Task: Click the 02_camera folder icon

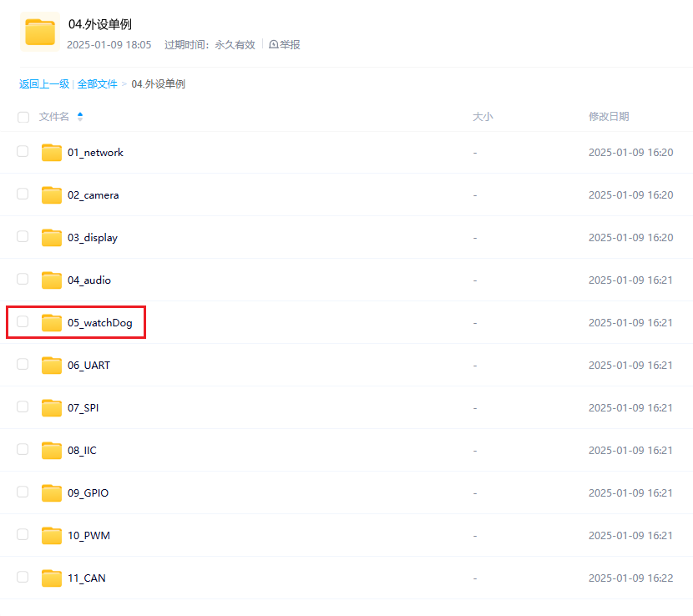Action: (51, 194)
